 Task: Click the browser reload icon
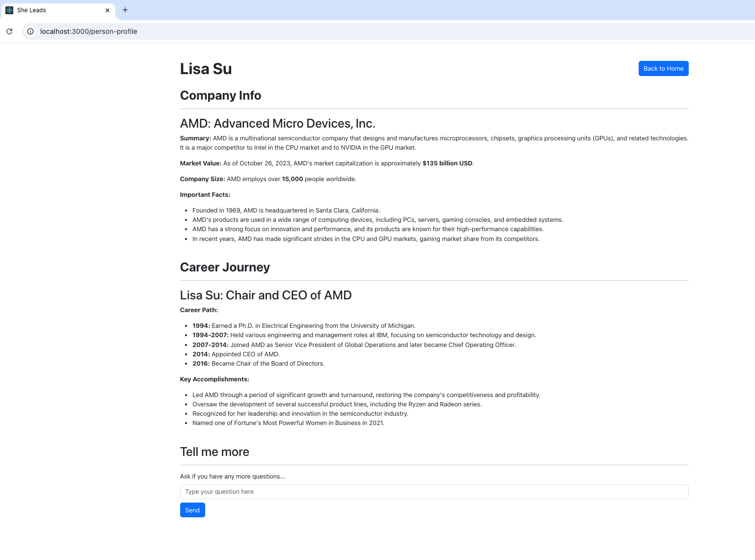click(9, 31)
